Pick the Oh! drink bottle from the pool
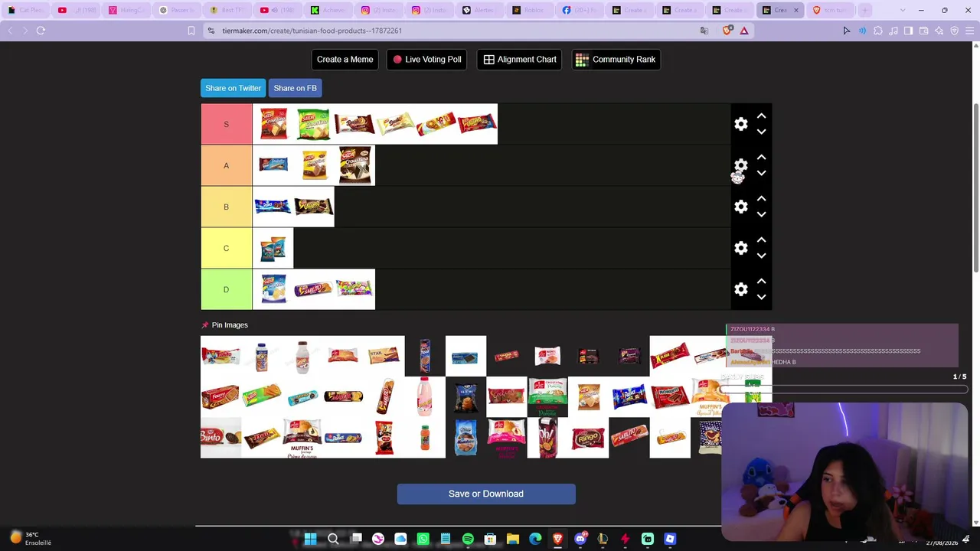Screen dimensions: 980x551 (547, 438)
